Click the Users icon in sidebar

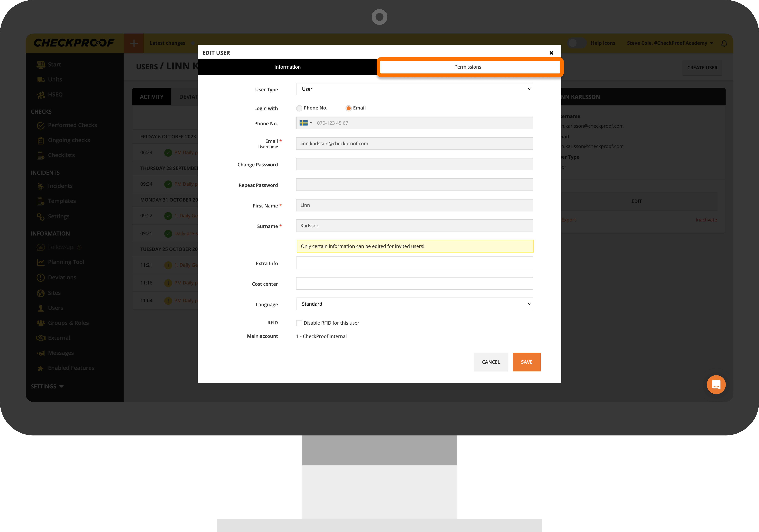click(41, 308)
